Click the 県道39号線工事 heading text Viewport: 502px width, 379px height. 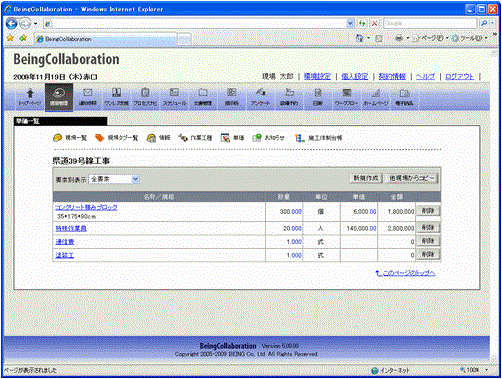[x=81, y=161]
